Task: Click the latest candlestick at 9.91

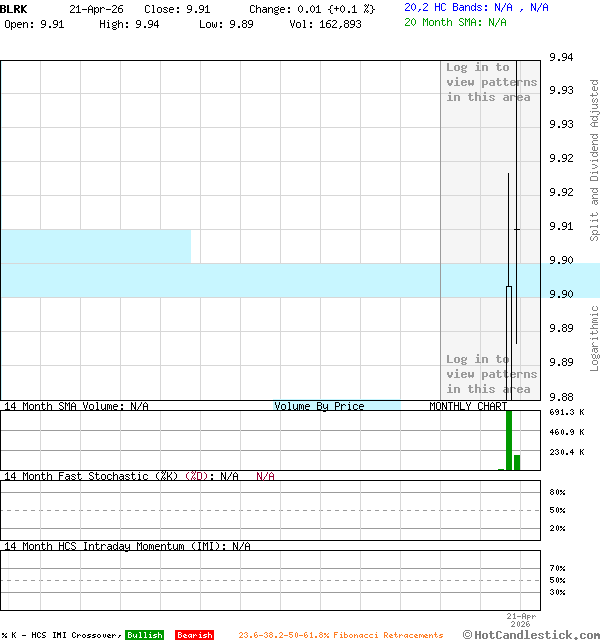Action: (x=517, y=230)
